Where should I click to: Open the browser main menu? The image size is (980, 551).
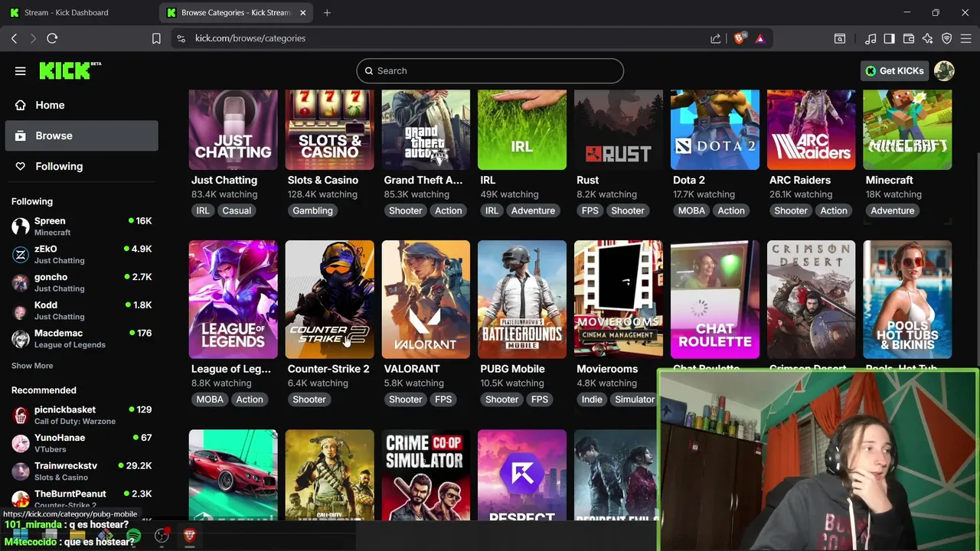[x=966, y=38]
